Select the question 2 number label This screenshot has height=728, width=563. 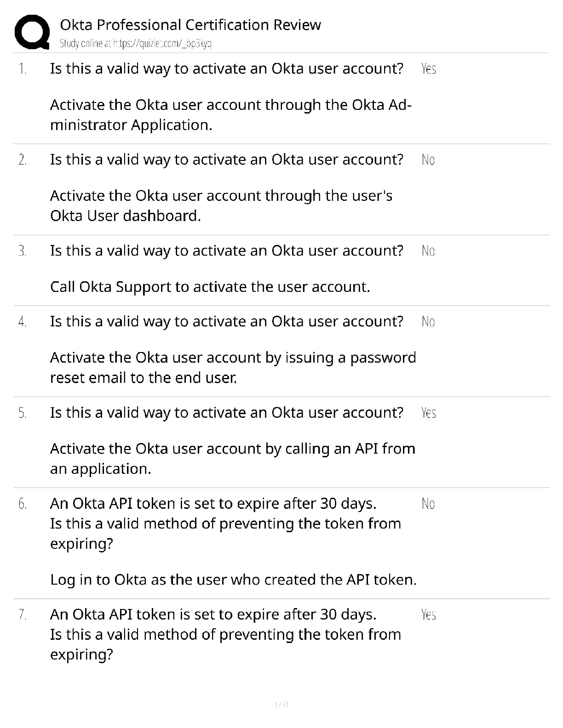23,160
